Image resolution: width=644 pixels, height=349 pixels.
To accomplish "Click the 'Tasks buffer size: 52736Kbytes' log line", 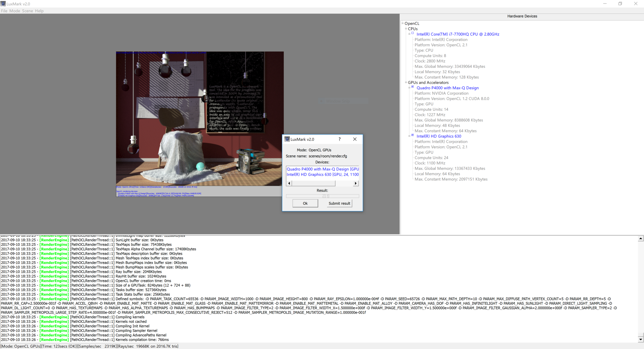I will tap(84, 290).
